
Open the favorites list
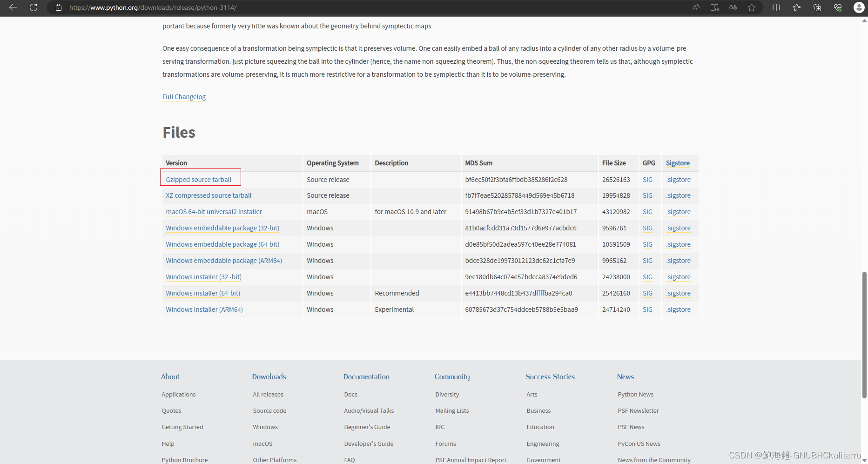click(x=797, y=7)
